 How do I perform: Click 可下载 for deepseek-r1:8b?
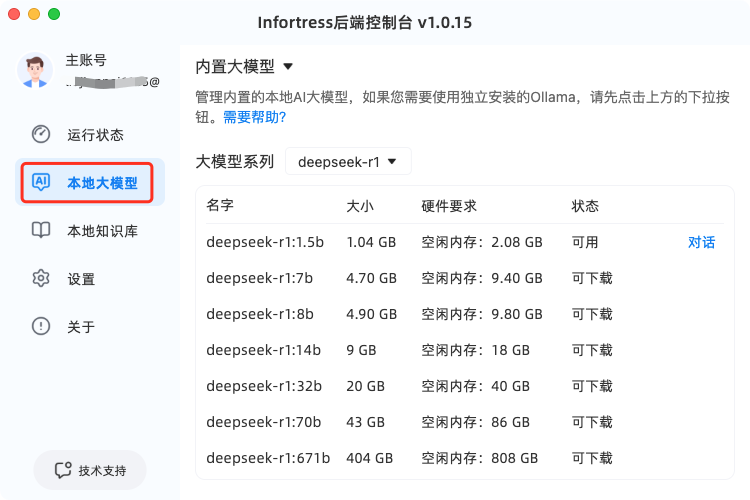click(x=592, y=314)
